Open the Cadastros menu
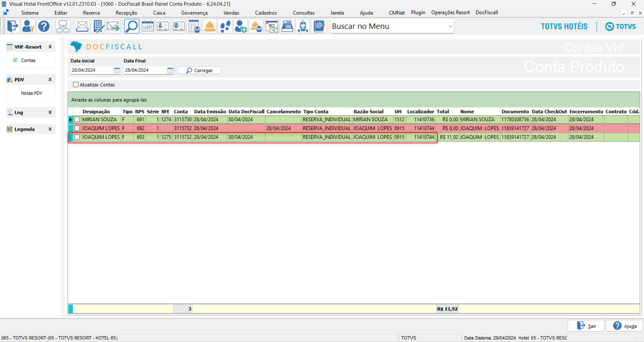 266,13
